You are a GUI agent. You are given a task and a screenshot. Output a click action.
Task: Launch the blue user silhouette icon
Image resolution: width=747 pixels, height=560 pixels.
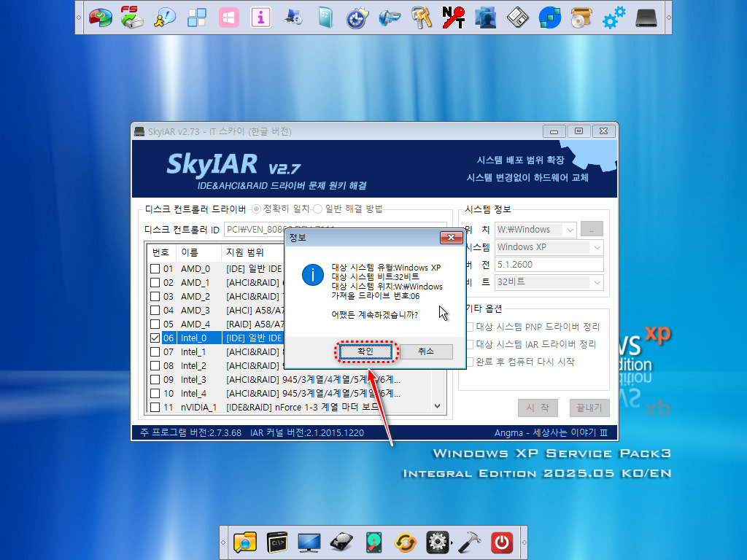tap(485, 17)
